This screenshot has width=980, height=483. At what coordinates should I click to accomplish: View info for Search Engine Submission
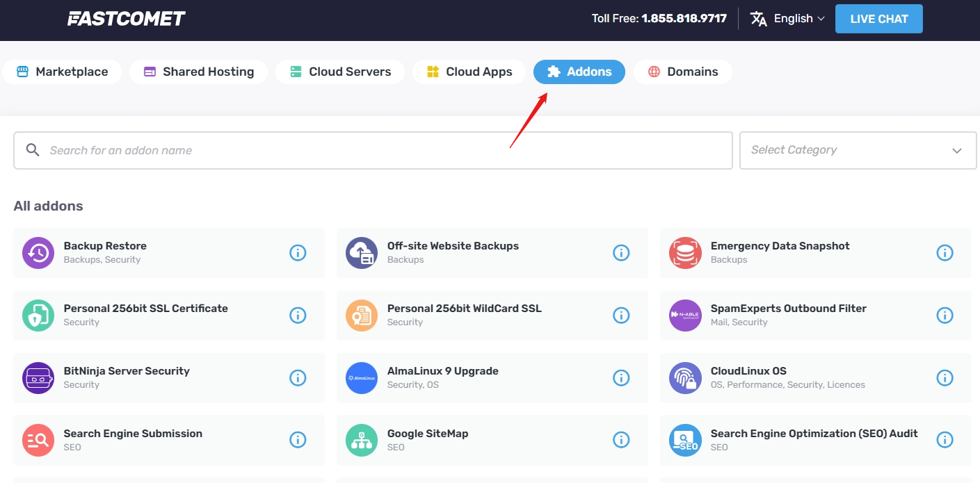pyautogui.click(x=298, y=440)
